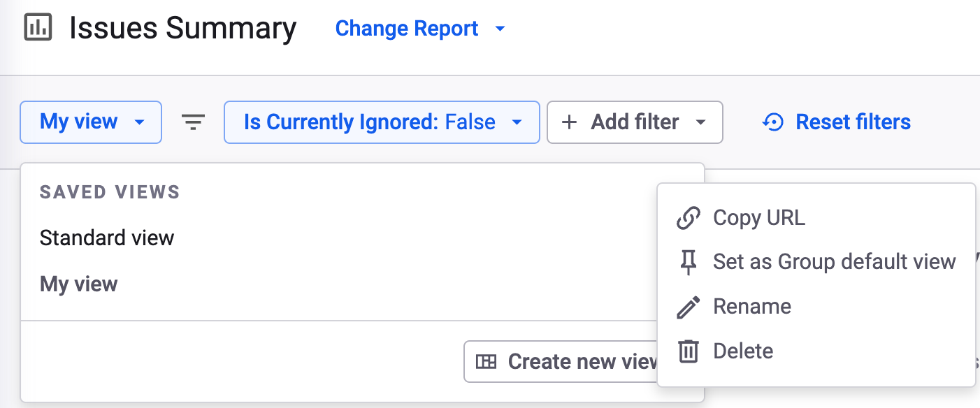Viewport: 980px width, 408px height.
Task: Click the Reset filters circular arrow icon
Action: pos(772,122)
